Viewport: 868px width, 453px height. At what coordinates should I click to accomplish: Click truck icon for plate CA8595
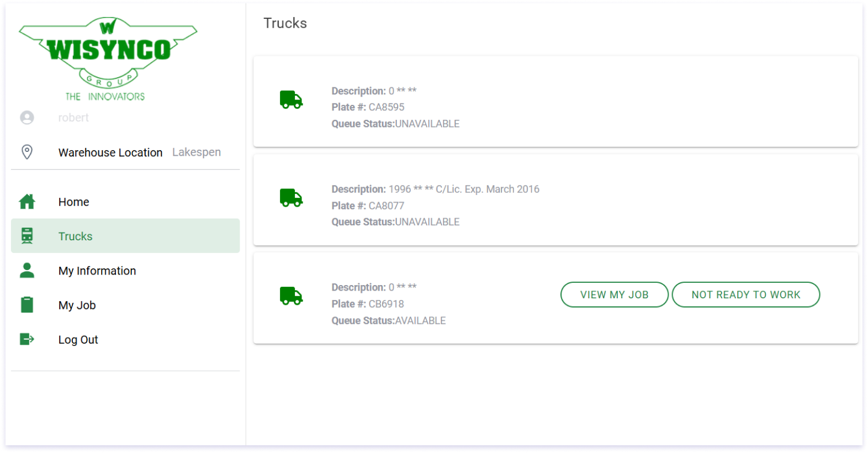point(291,100)
